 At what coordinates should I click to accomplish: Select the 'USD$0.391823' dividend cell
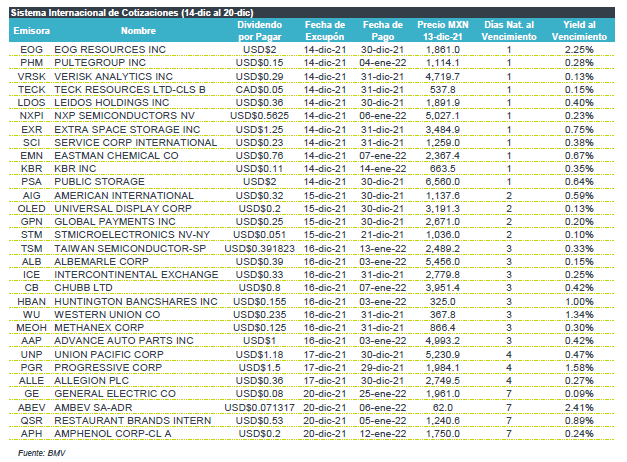pos(260,249)
